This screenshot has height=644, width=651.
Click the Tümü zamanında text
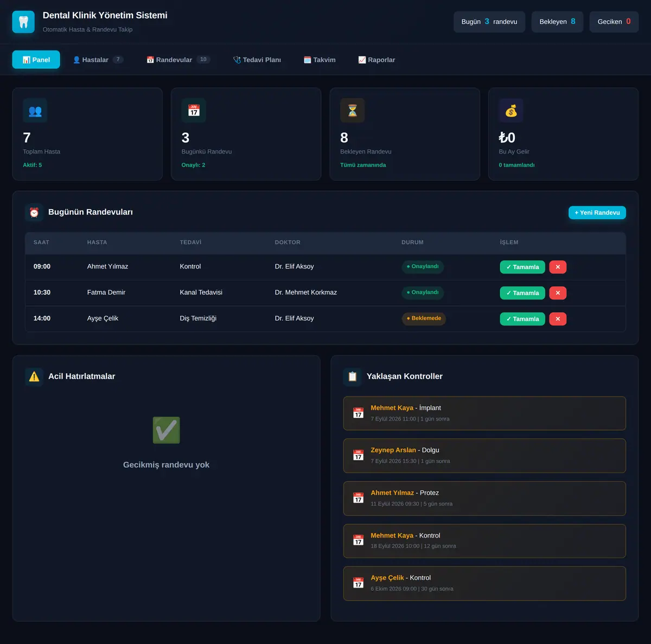click(x=363, y=165)
